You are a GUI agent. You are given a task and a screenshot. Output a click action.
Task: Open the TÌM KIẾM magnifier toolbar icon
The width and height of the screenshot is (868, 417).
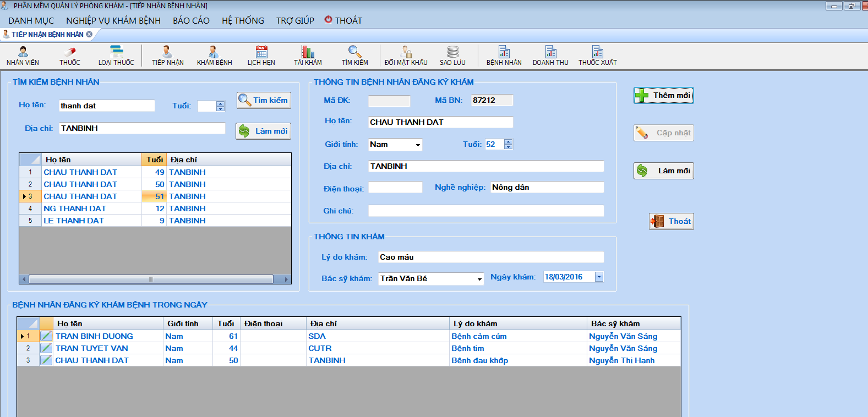(355, 56)
